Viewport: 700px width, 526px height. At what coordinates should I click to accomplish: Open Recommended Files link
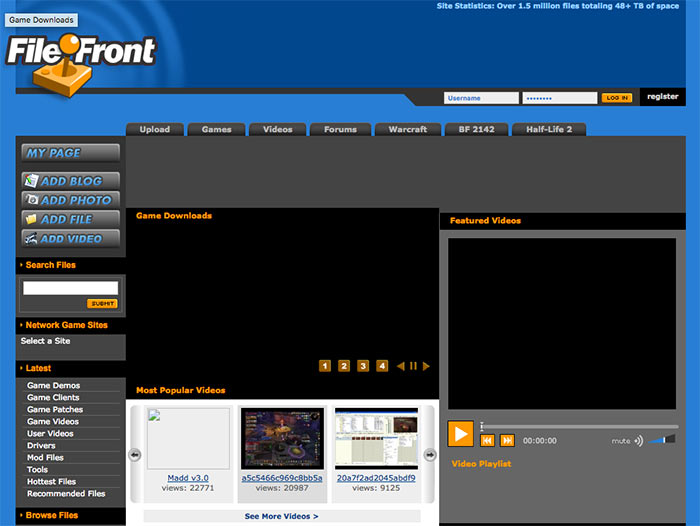[66, 494]
